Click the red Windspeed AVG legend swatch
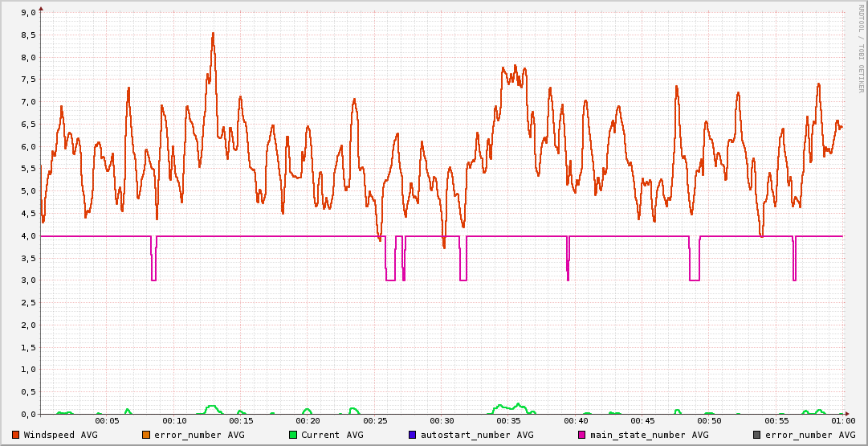 pyautogui.click(x=16, y=435)
